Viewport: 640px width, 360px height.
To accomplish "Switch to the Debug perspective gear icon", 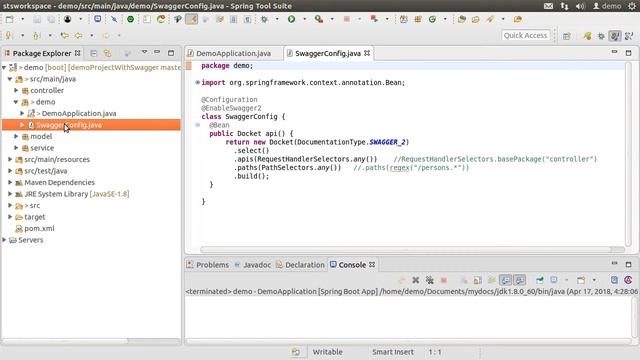I will coord(601,36).
